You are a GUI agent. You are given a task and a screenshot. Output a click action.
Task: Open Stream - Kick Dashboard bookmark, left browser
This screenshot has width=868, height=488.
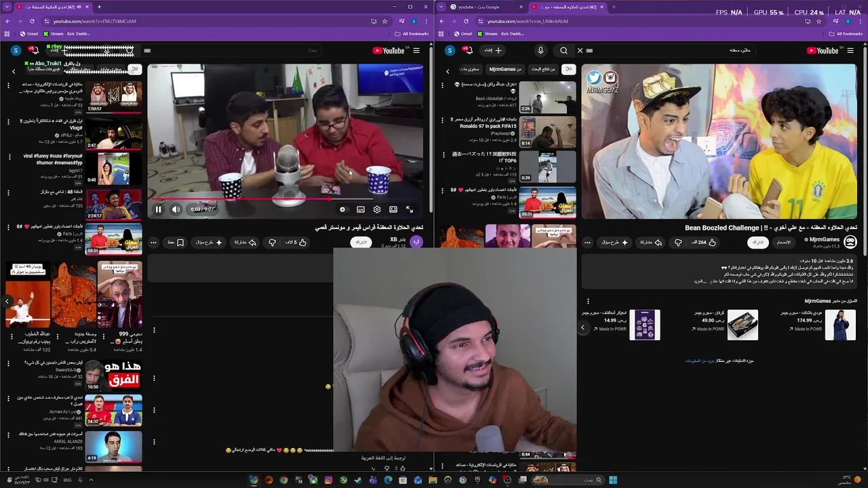(66, 34)
